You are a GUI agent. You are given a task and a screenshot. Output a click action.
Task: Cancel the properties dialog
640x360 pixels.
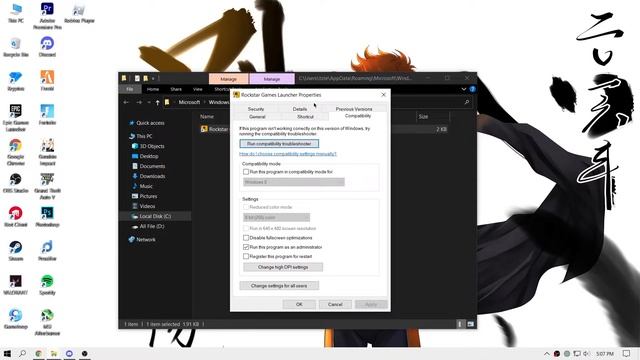[x=335, y=304]
